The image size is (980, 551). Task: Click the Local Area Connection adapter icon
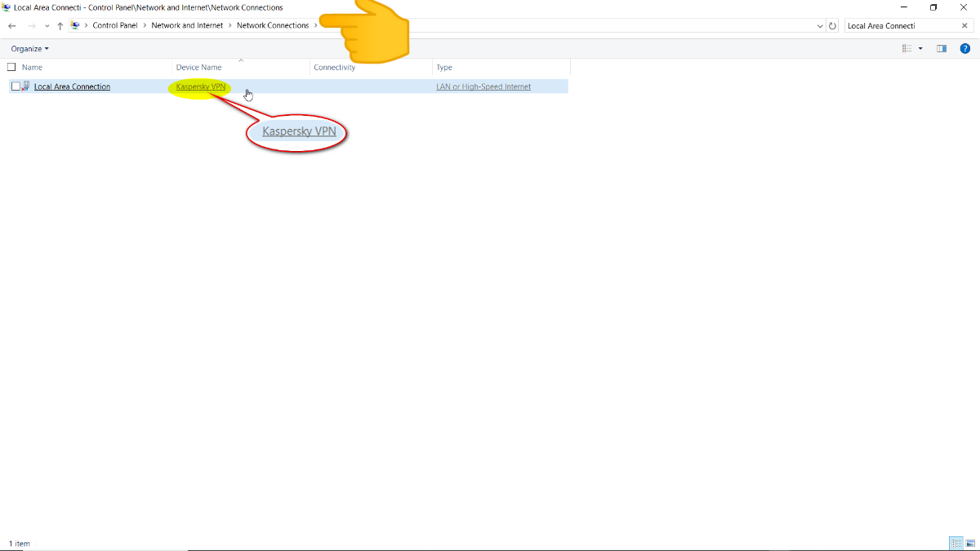(26, 86)
